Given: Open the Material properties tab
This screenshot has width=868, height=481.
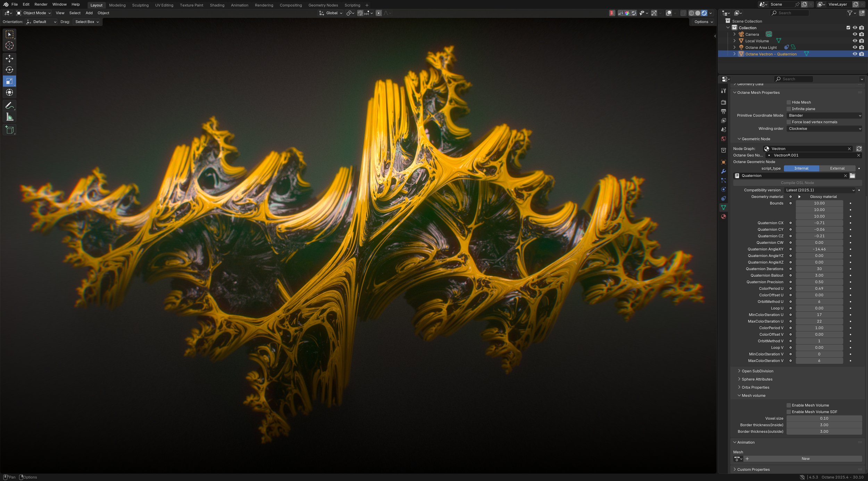Looking at the screenshot, I should click(x=724, y=216).
